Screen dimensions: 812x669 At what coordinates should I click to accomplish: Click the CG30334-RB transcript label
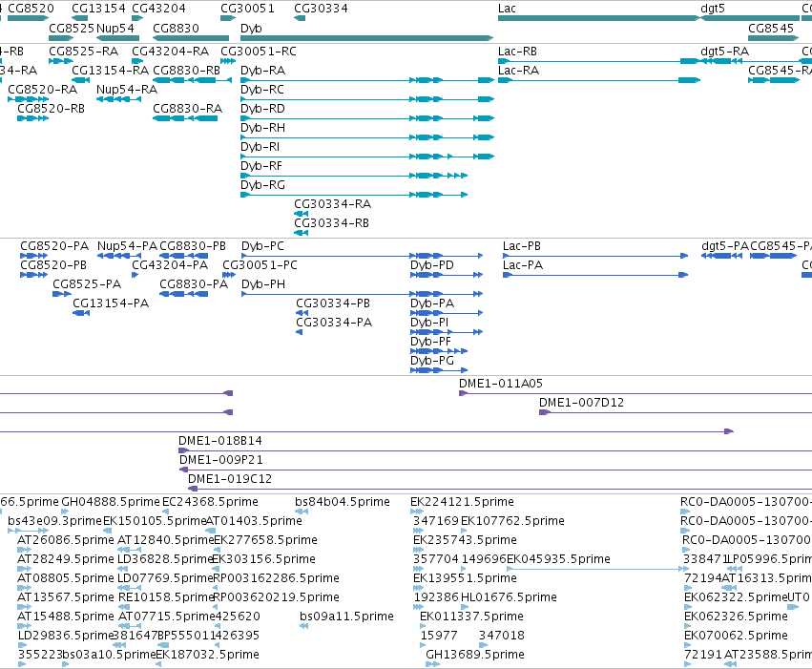tap(331, 223)
